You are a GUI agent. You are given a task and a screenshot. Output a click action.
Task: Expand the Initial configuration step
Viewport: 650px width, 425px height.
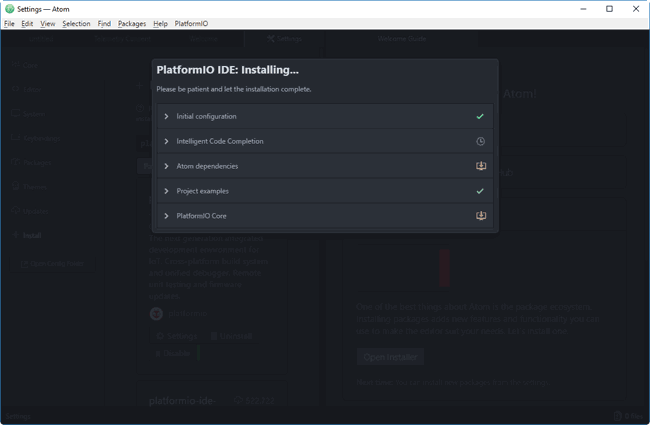166,117
